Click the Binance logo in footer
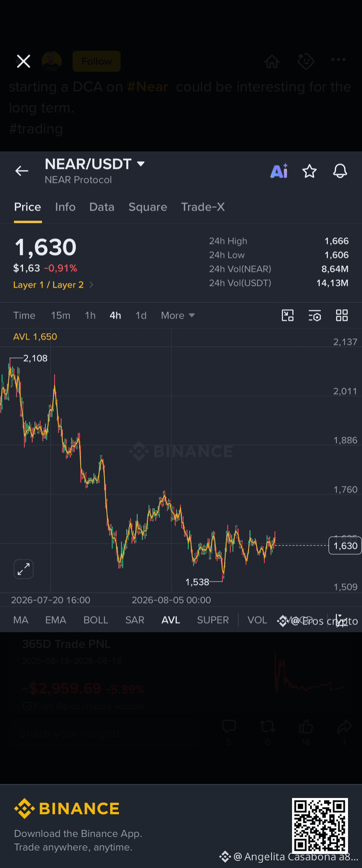Screen dimensions: 362x868 [x=67, y=808]
